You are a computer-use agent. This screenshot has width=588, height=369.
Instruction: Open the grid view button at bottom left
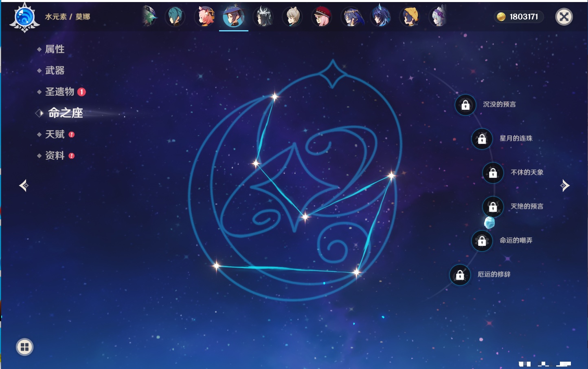point(24,347)
